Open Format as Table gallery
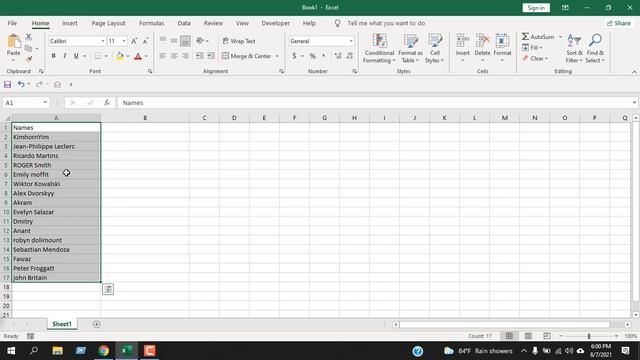Screen dimensions: 640x360 (410, 49)
